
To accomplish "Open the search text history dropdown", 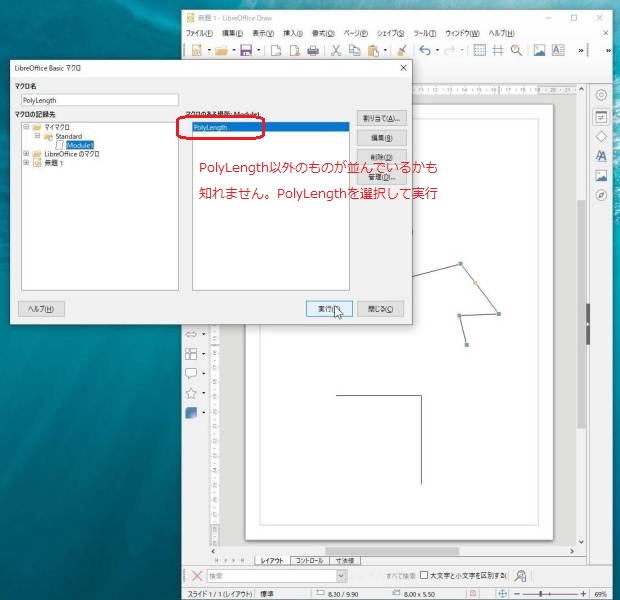I will [x=341, y=576].
